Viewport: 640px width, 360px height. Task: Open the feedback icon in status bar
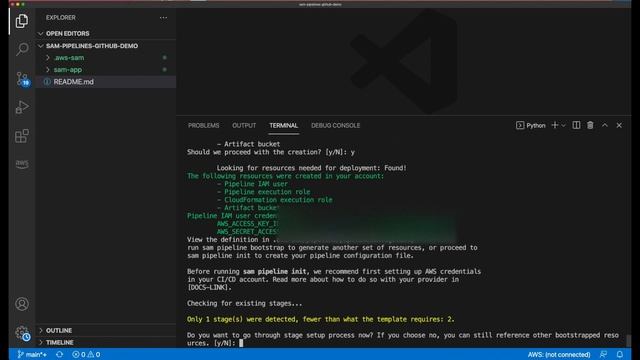[603, 354]
